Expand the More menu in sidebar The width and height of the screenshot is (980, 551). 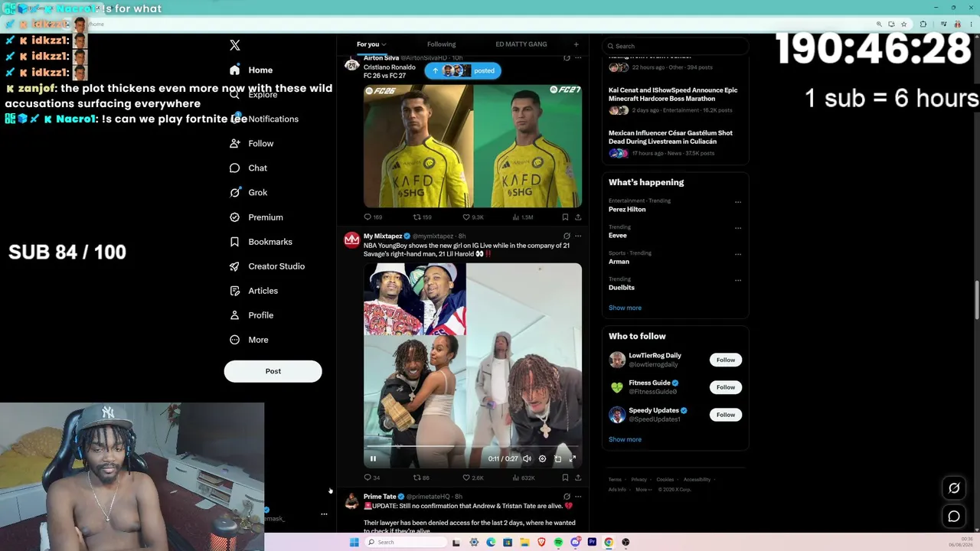coord(249,339)
